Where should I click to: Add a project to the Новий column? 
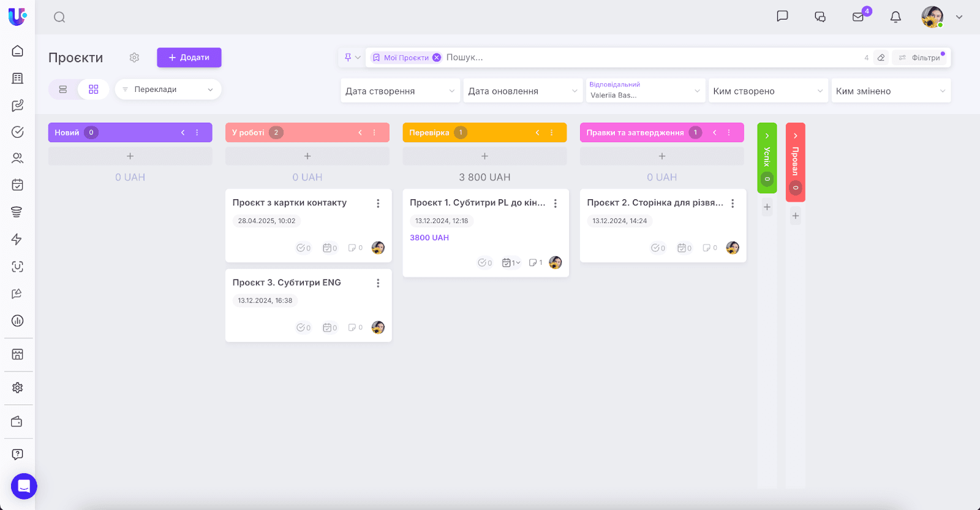[130, 156]
